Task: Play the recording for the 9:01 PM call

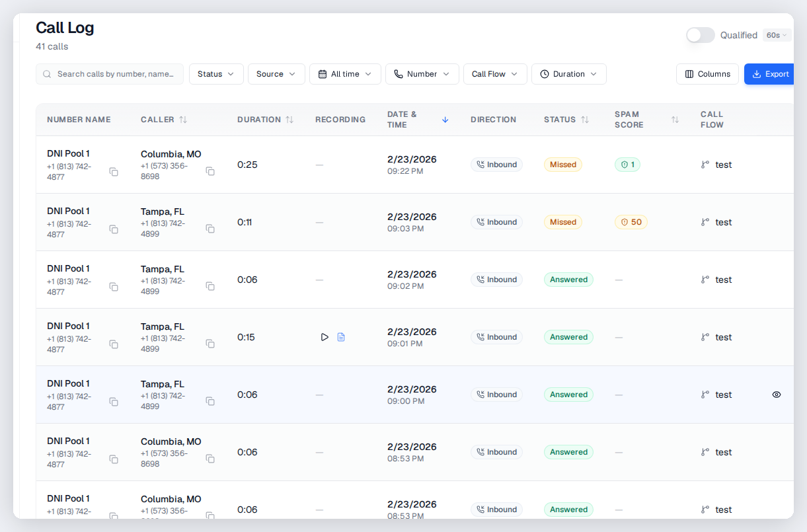Action: (325, 337)
